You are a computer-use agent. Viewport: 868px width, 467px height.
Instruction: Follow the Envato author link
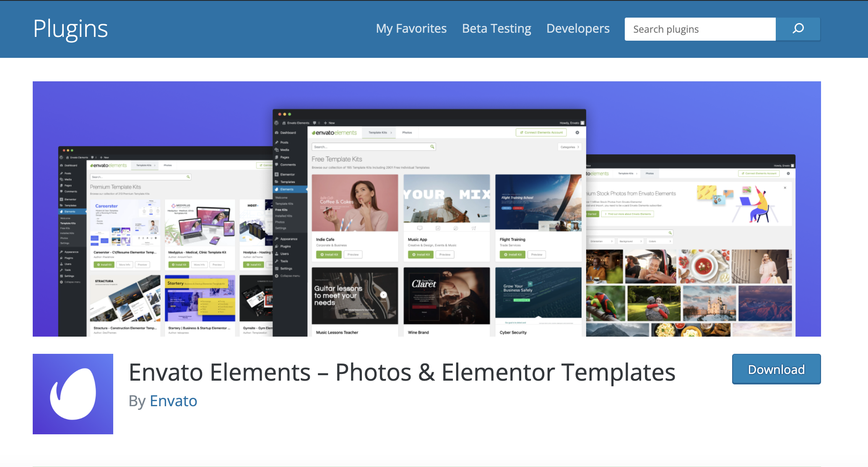click(x=173, y=401)
